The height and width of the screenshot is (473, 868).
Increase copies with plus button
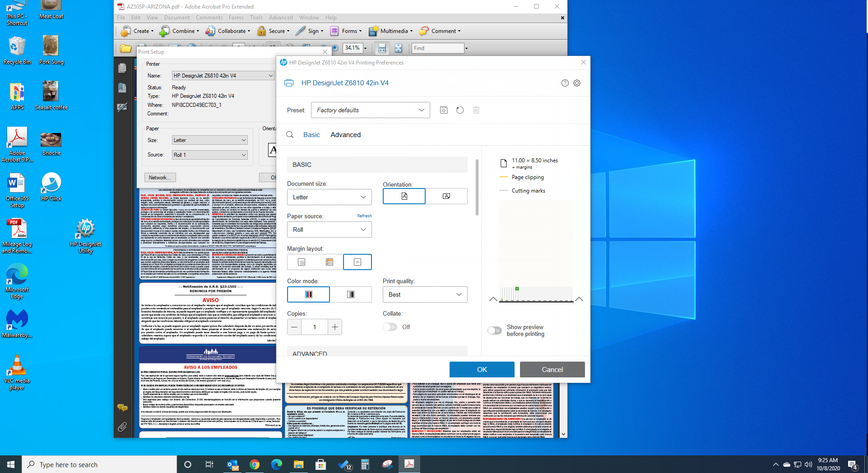click(x=335, y=327)
